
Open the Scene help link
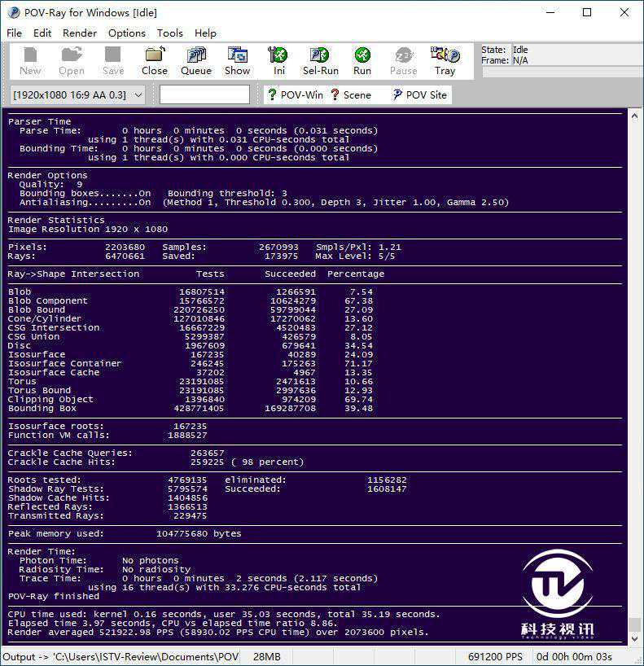click(x=351, y=95)
